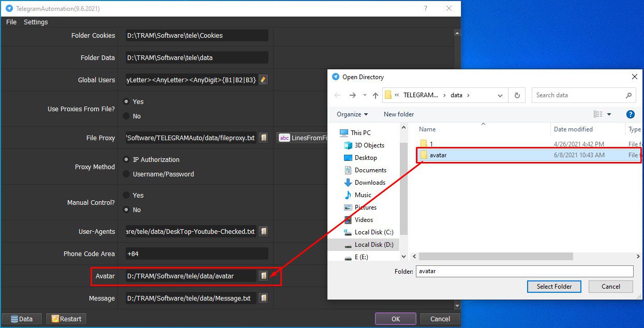Select Yes for Manual Control
644x328 pixels.
point(126,195)
